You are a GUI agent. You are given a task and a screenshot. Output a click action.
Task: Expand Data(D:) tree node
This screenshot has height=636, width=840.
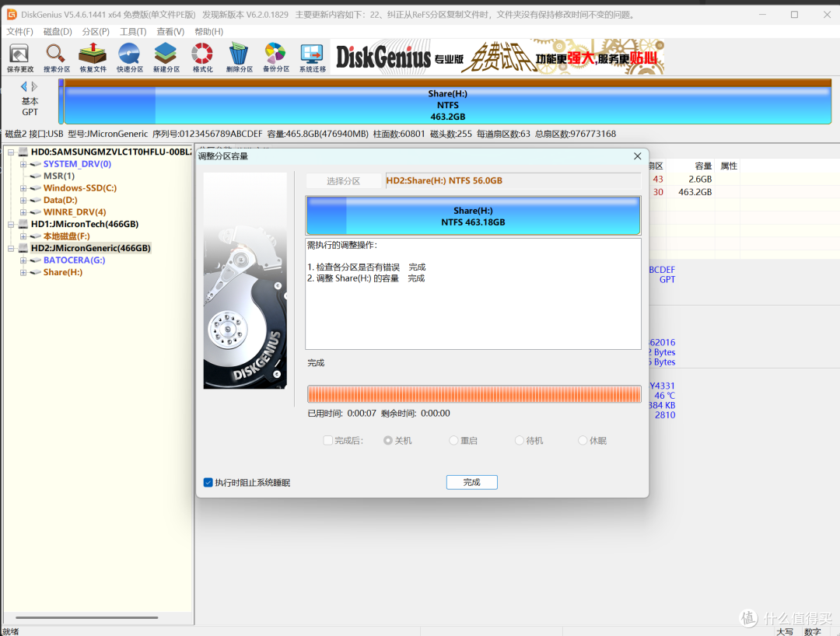pyautogui.click(x=23, y=201)
